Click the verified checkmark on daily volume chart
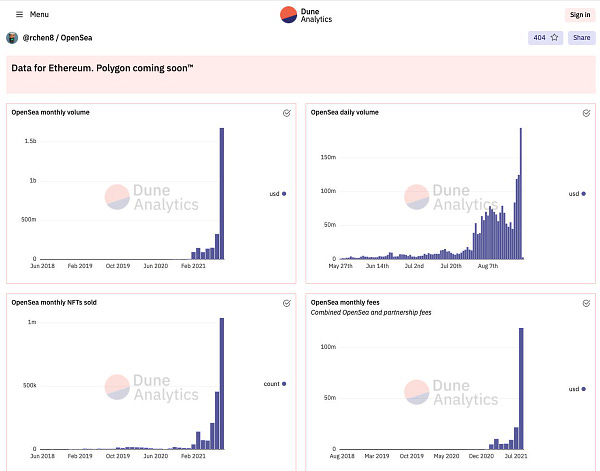This screenshot has height=471, width=600. [x=586, y=113]
